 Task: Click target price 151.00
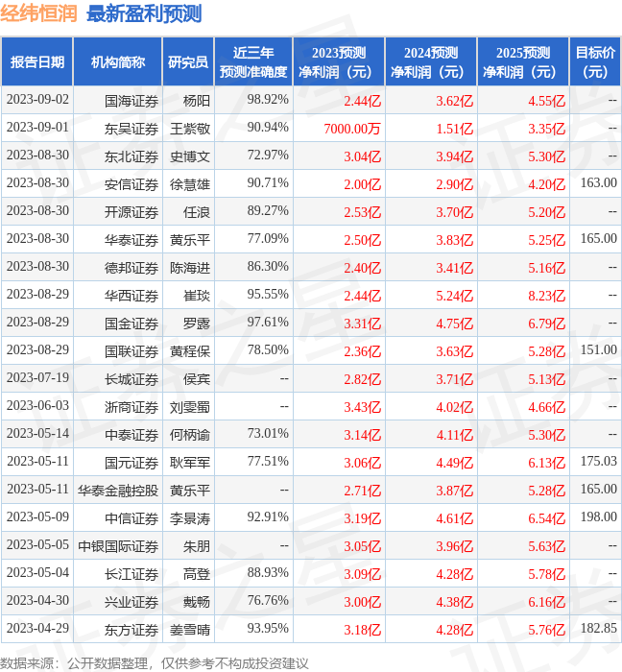pyautogui.click(x=598, y=349)
